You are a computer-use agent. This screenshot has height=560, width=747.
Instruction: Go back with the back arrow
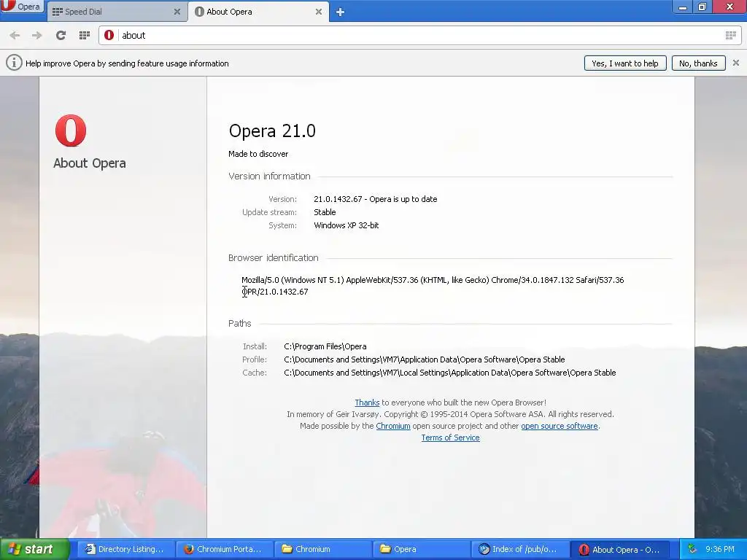[15, 35]
